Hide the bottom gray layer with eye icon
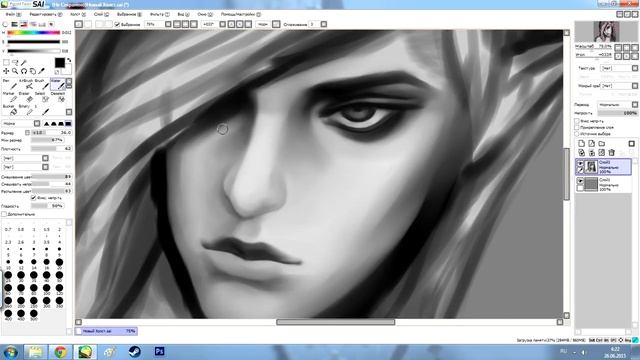640x360 pixels. coord(580,180)
